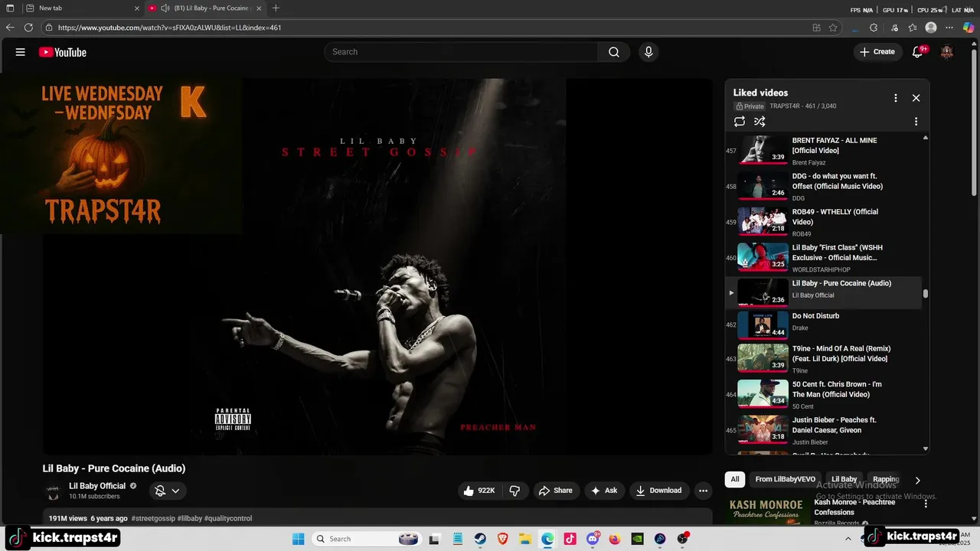The image size is (980, 551).
Task: Focus the YouTube Search field
Action: [x=461, y=52]
